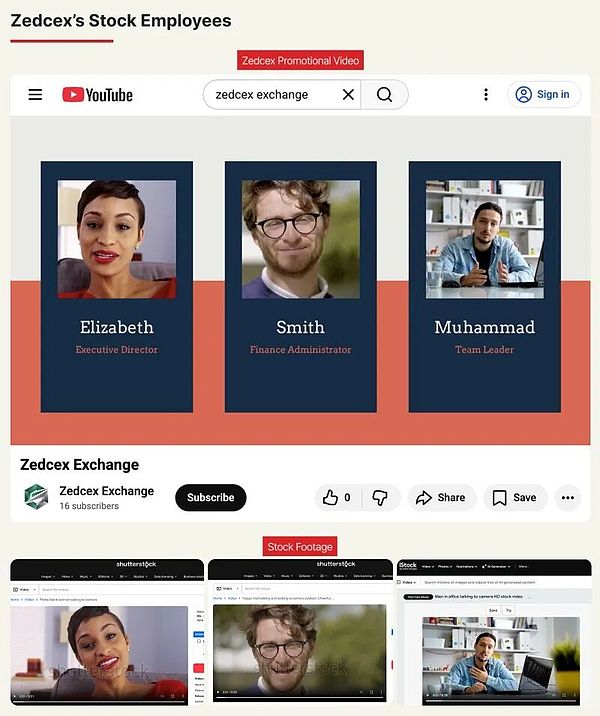Select Elizabeth Executive Director card photo
The width and height of the screenshot is (600, 716).
(117, 239)
